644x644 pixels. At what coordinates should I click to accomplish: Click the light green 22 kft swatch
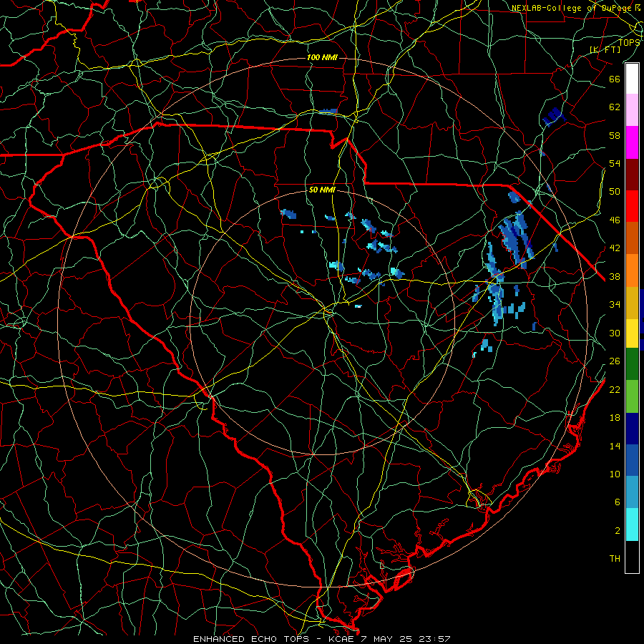[632, 396]
